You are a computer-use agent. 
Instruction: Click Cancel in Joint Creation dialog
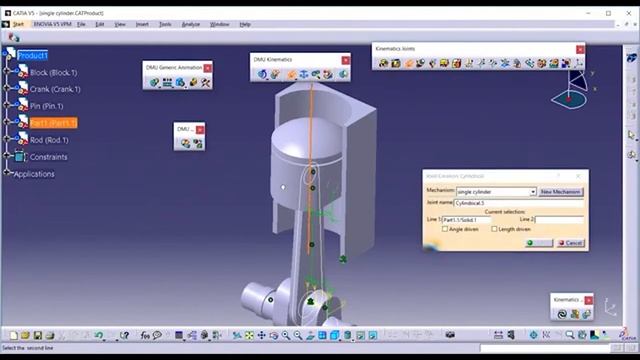[x=570, y=243]
